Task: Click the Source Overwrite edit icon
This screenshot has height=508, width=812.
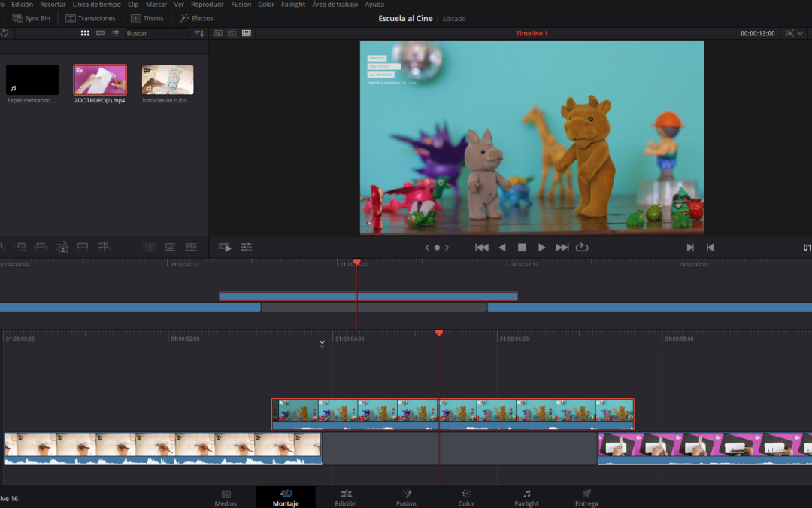Action: pyautogui.click(x=103, y=246)
